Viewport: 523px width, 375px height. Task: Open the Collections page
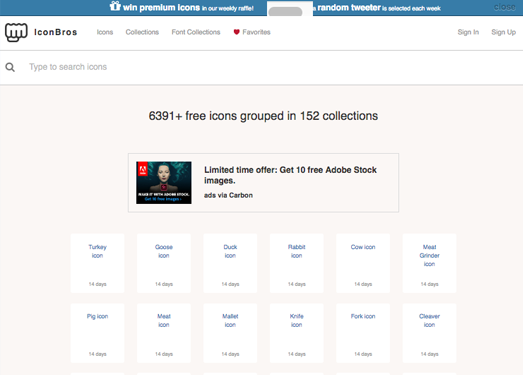pyautogui.click(x=142, y=32)
